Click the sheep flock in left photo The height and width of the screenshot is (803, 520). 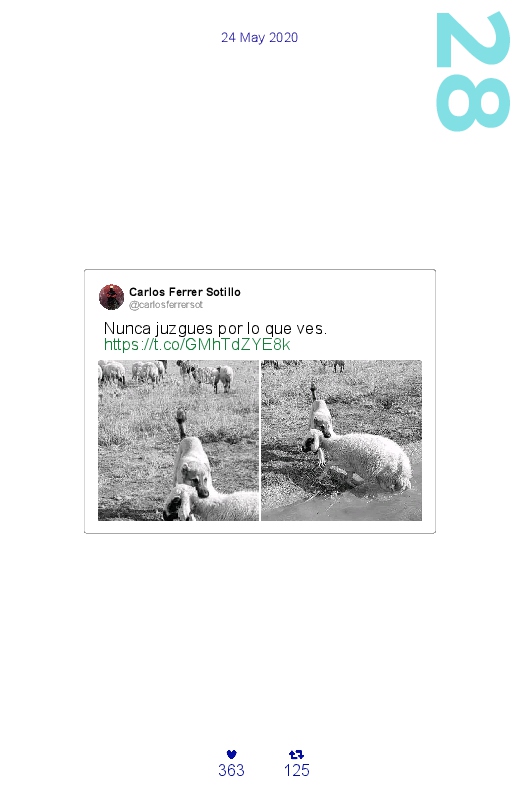click(165, 373)
